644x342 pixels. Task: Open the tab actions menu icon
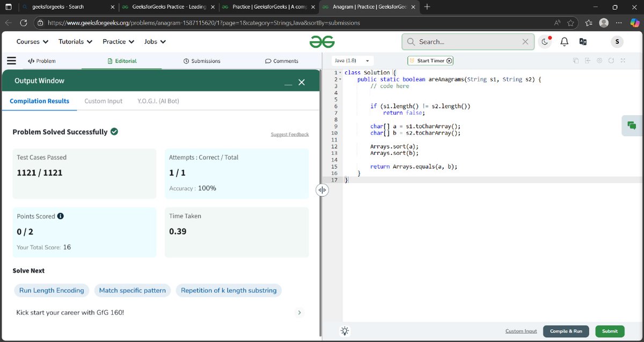[x=9, y=7]
